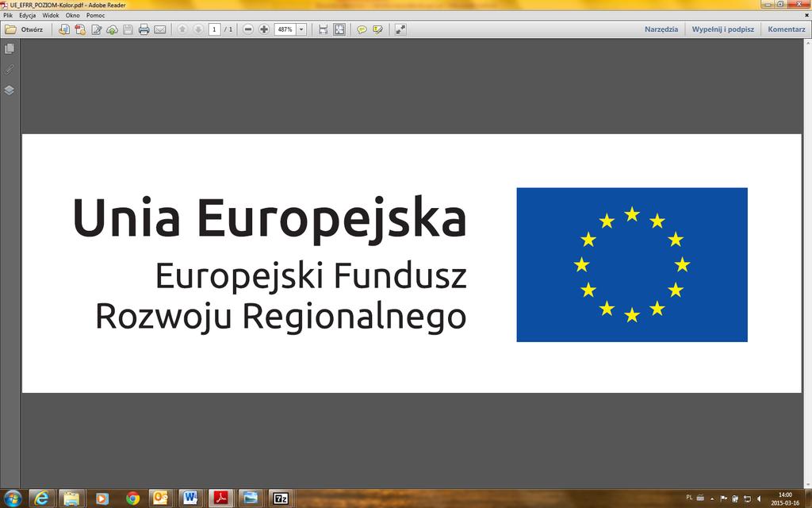Switch to read mode expand icon

point(400,29)
